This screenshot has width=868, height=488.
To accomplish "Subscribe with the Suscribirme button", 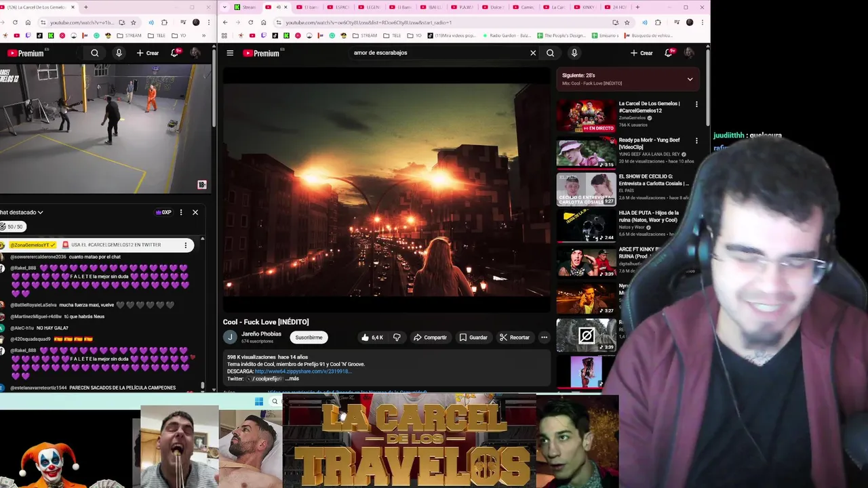I will coord(309,338).
